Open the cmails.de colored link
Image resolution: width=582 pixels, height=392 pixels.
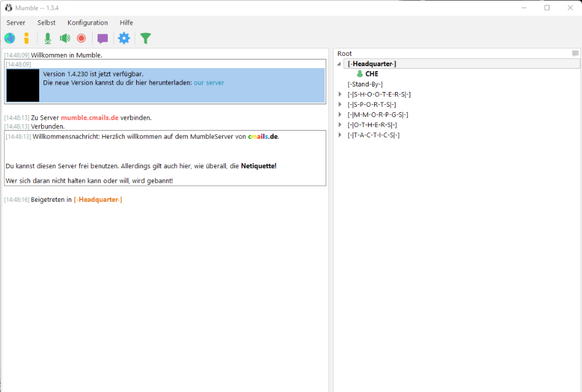263,137
